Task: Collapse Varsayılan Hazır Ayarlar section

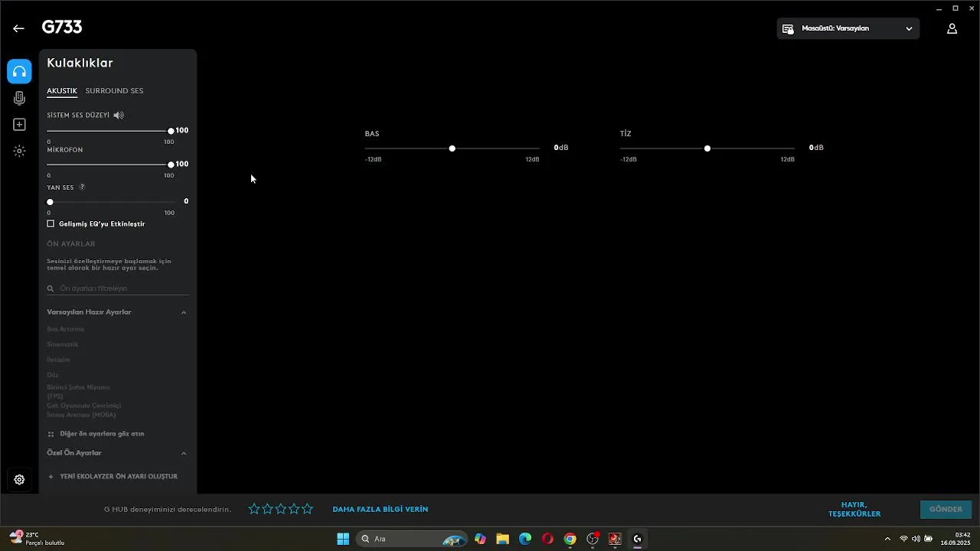Action: (184, 312)
